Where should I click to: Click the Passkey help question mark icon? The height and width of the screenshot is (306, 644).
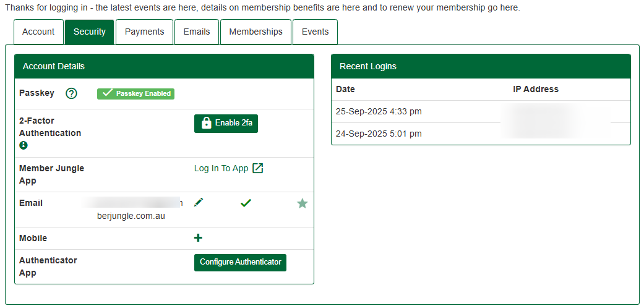[x=71, y=93]
